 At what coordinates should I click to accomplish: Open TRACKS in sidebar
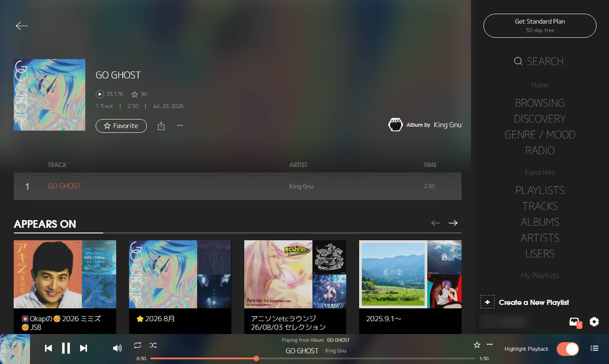point(540,206)
